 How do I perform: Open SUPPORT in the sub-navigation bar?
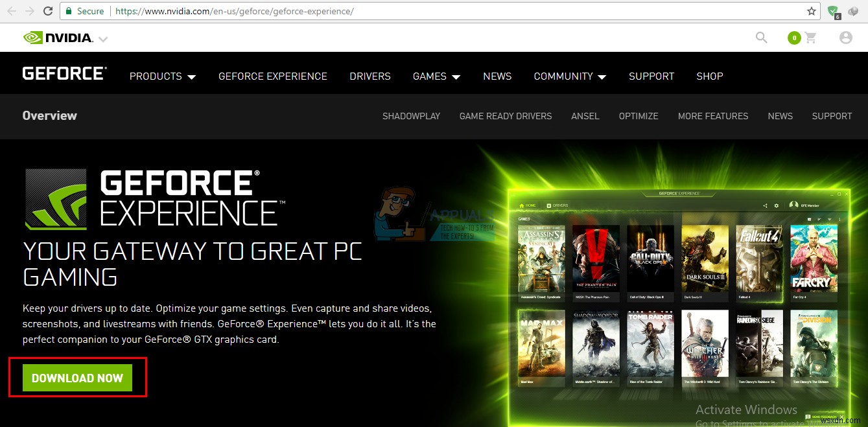coord(832,116)
